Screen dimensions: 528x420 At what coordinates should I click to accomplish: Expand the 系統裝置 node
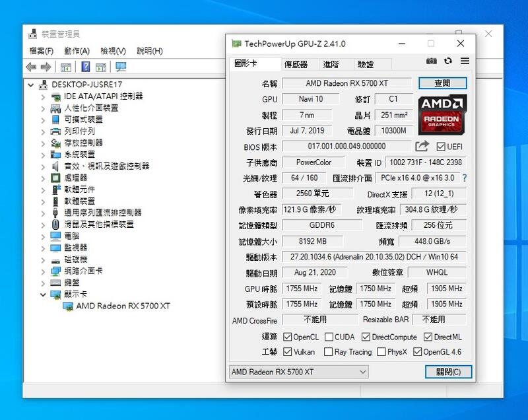click(x=43, y=155)
